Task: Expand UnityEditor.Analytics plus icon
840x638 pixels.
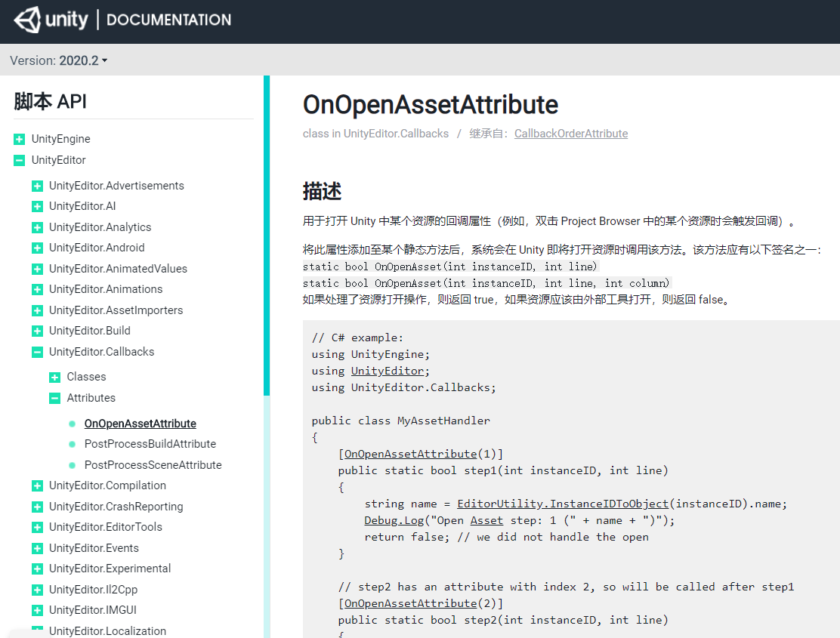Action: tap(37, 227)
